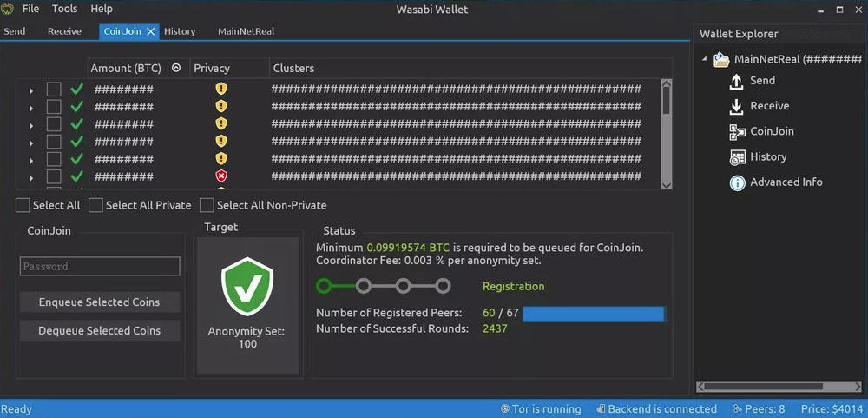The height and width of the screenshot is (418, 868).
Task: Click Dequeue Selected Coins button
Action: [100, 331]
